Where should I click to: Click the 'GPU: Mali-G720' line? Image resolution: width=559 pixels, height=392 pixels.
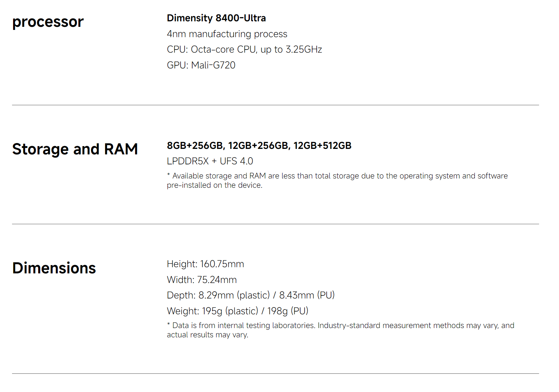click(201, 65)
